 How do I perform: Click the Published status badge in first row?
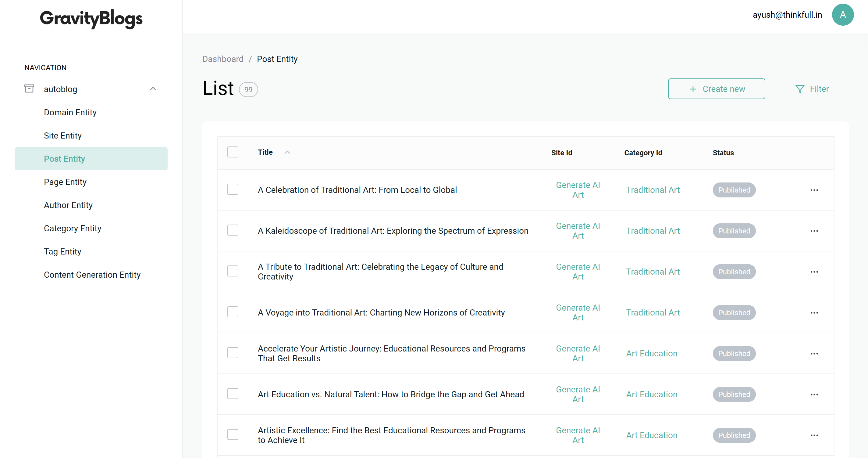coord(734,190)
